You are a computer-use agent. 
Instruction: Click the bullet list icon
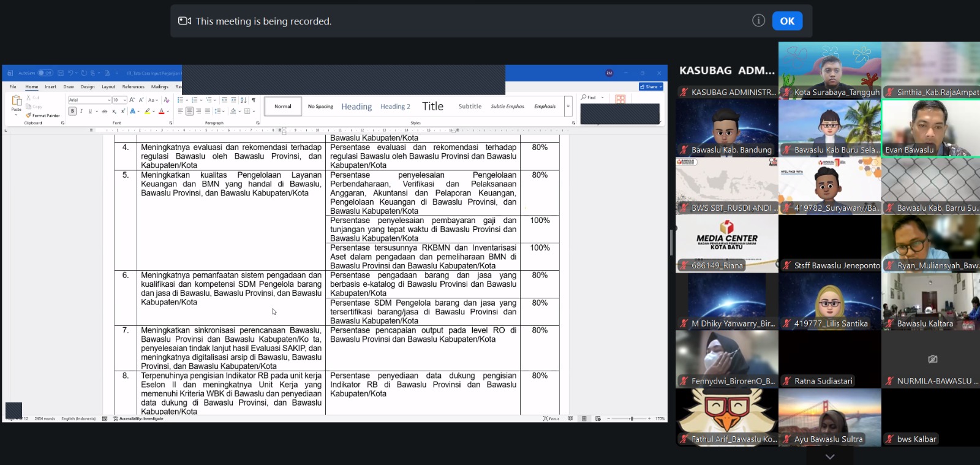(x=180, y=100)
